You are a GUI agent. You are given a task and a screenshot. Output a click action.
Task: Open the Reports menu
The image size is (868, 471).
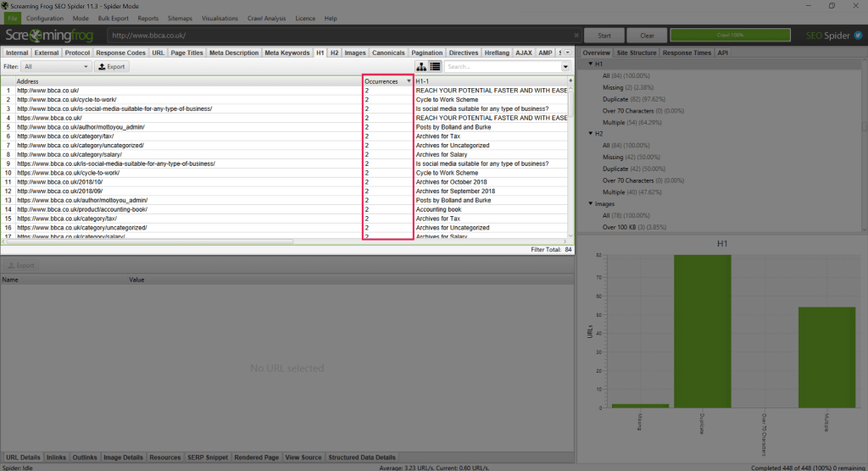point(147,19)
